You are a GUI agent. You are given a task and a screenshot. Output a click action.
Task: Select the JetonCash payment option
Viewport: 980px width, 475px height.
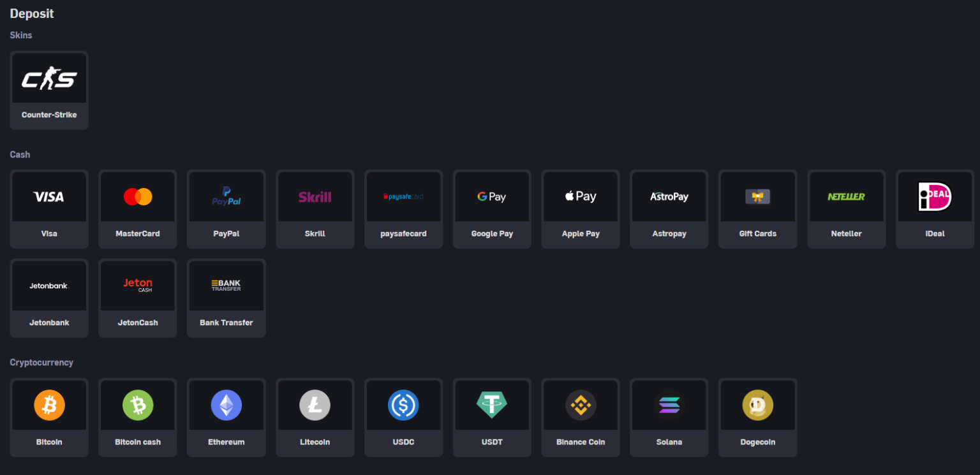[x=138, y=298]
